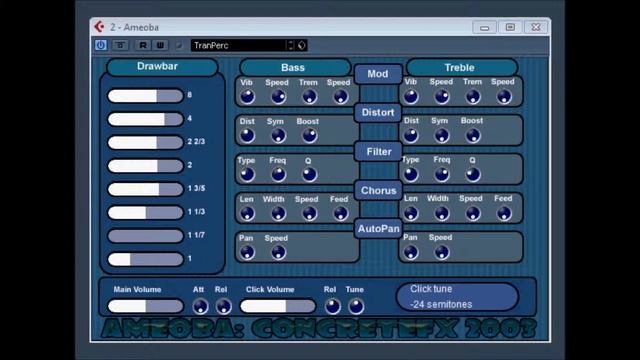This screenshot has width=640, height=360.
Task: Adjust the 8 drawbar slider
Action: [x=145, y=96]
